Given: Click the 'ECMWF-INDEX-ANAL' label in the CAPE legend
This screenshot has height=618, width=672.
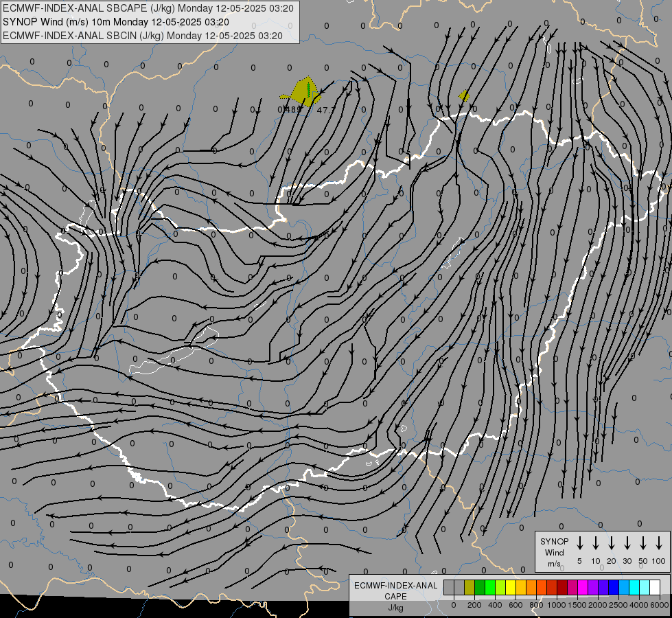Looking at the screenshot, I should click(395, 586).
